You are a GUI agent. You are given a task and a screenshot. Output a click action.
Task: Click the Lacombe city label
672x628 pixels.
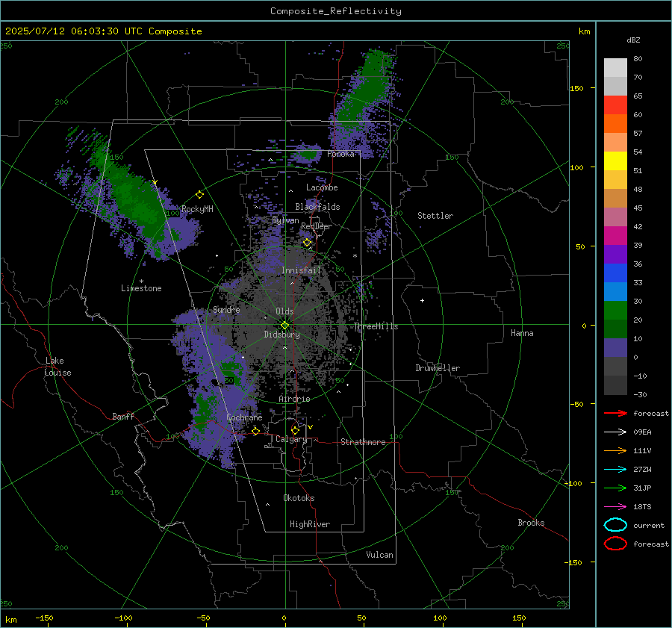[322, 187]
